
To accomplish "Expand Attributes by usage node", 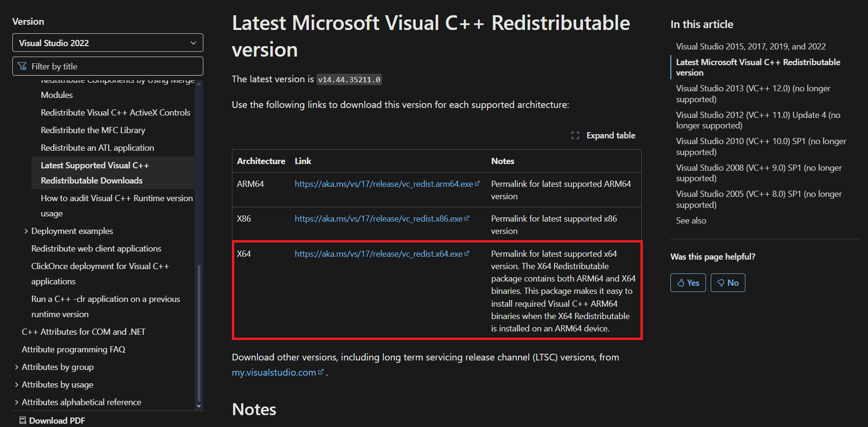I will click(x=17, y=385).
